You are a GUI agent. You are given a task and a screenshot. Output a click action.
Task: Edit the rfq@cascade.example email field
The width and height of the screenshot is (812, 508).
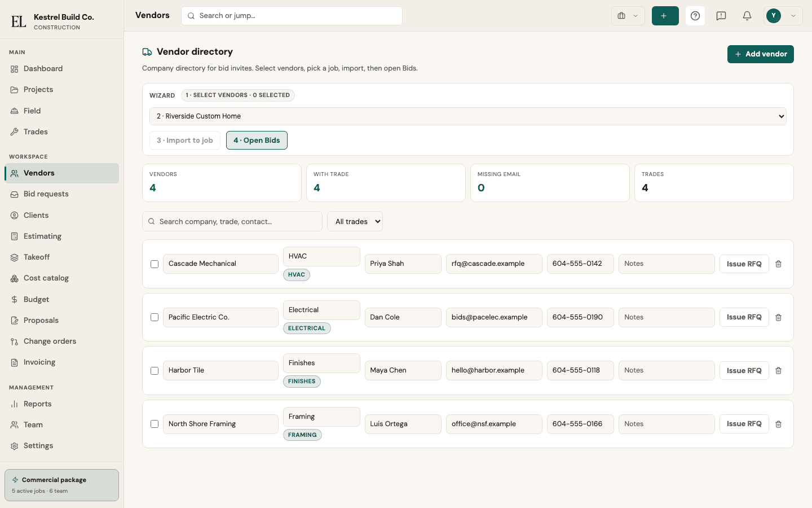point(494,264)
